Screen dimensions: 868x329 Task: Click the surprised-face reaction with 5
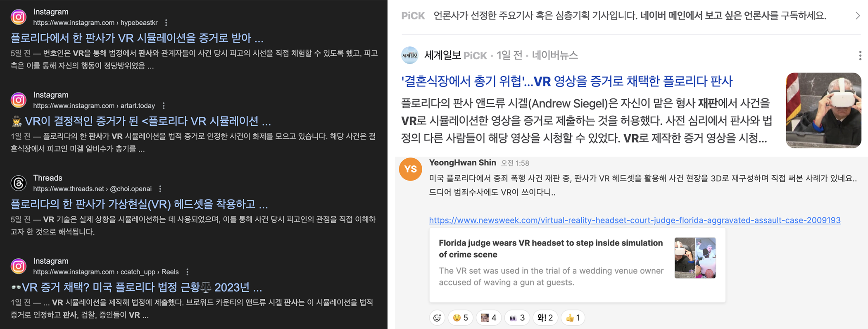pyautogui.click(x=460, y=317)
